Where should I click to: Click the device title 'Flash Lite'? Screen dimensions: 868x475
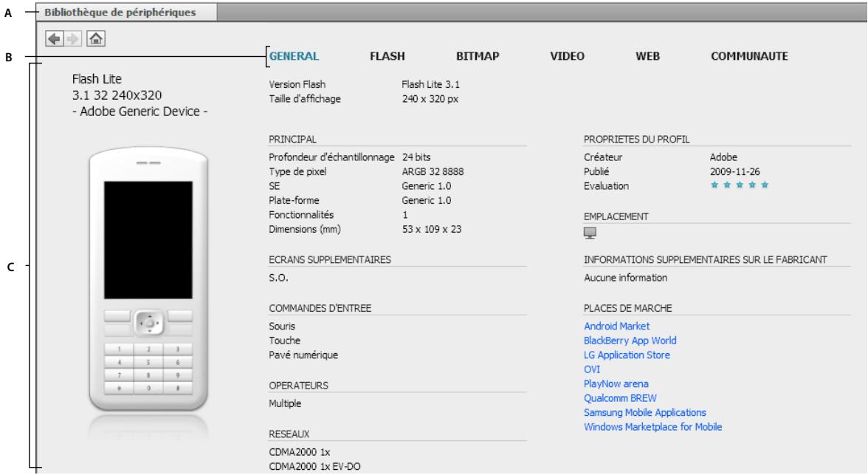tap(97, 79)
